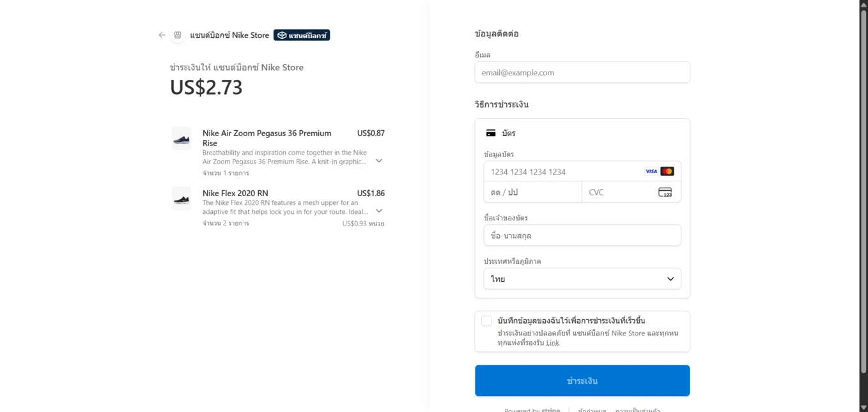Open the Nike Air Zoom Pegasus thumbnail
868x412 pixels.
click(x=182, y=139)
